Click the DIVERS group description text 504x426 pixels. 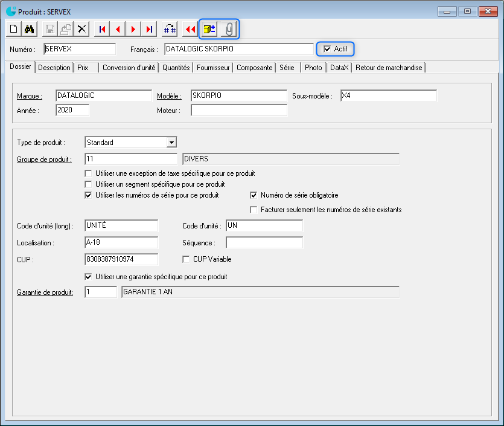click(x=196, y=159)
